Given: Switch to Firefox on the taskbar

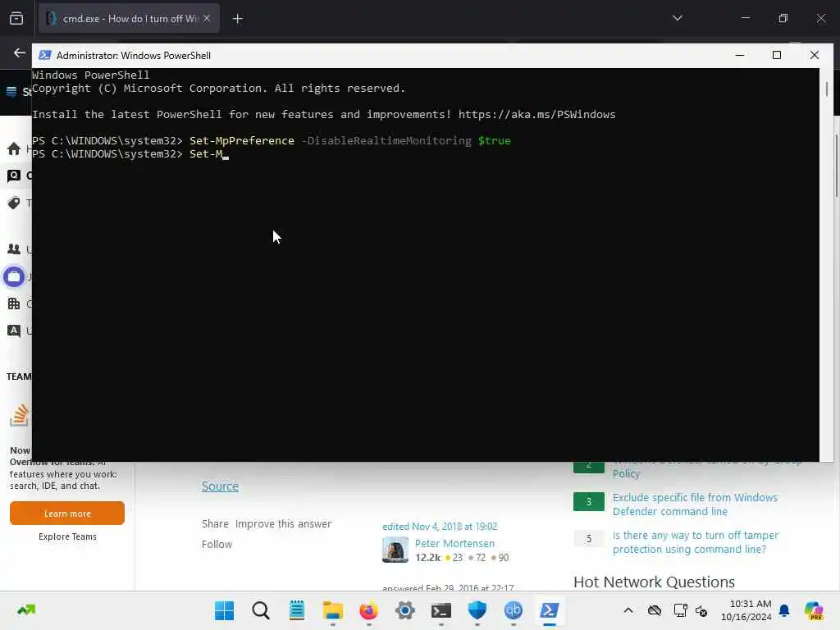Looking at the screenshot, I should pos(368,610).
